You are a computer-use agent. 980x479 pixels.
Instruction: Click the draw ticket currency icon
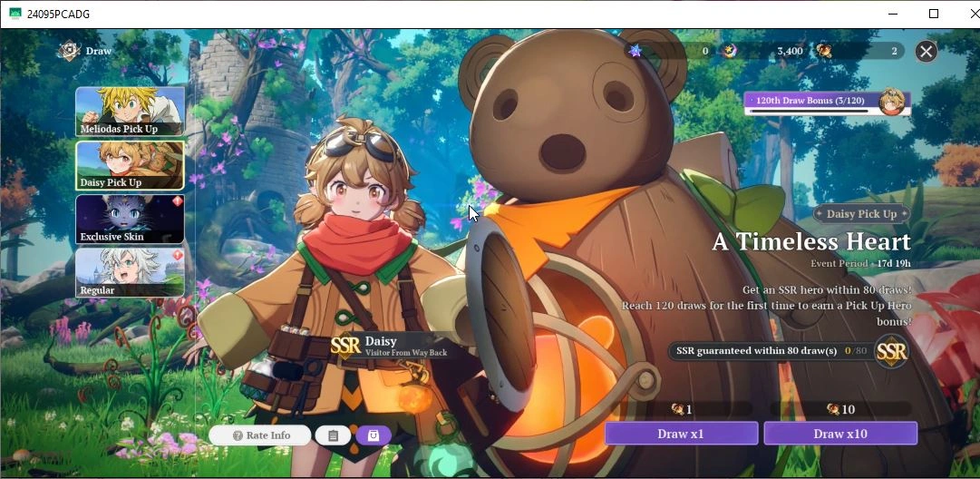[824, 51]
